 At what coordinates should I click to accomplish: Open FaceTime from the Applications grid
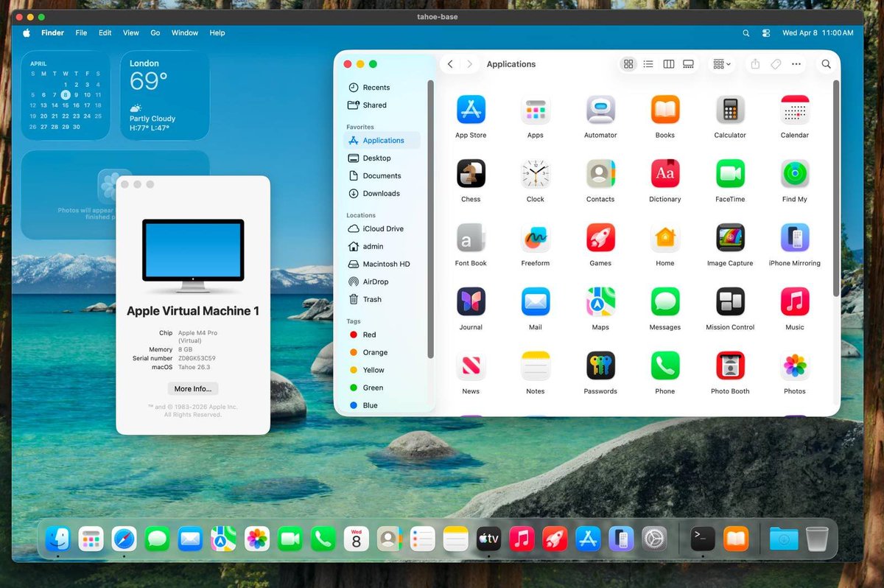[729, 174]
